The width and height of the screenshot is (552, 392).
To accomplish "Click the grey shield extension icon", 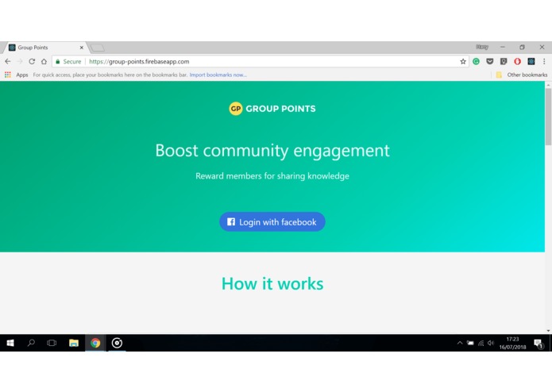I will [504, 62].
